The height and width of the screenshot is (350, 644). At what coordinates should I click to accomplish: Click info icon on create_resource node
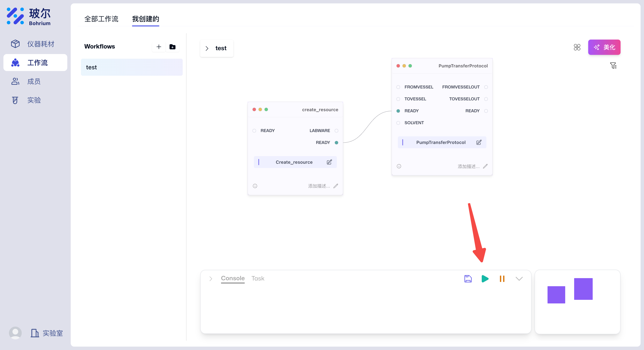click(x=255, y=186)
